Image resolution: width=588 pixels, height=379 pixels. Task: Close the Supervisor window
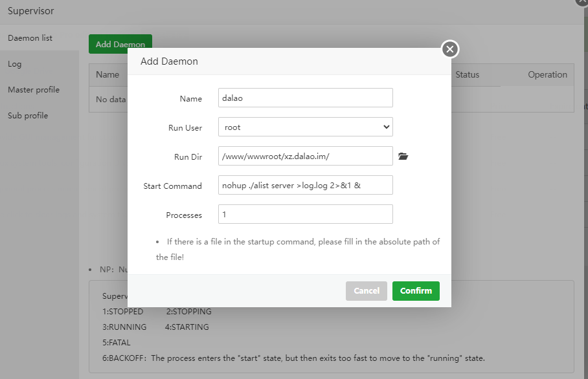click(581, 2)
